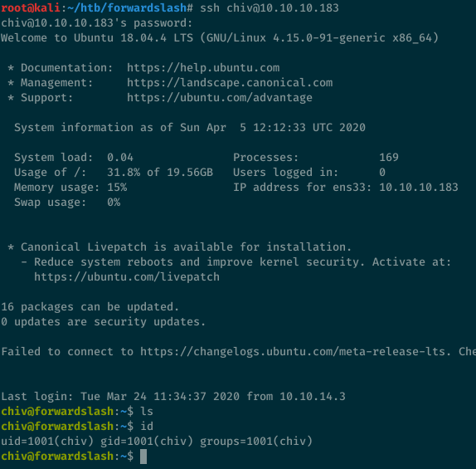The image size is (476, 469).
Task: Click the System load value 0.04
Action: pos(120,158)
